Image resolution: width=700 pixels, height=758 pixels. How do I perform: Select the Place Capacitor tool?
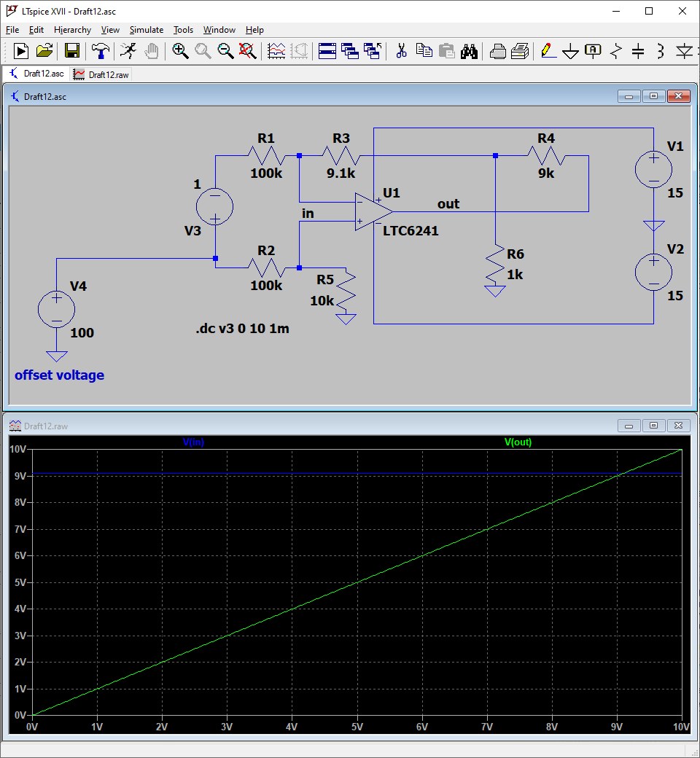point(638,51)
